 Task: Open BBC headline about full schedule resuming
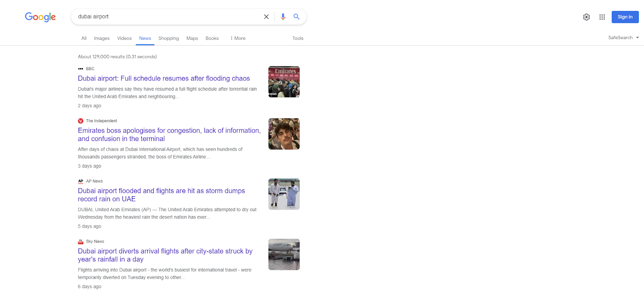coord(164,79)
